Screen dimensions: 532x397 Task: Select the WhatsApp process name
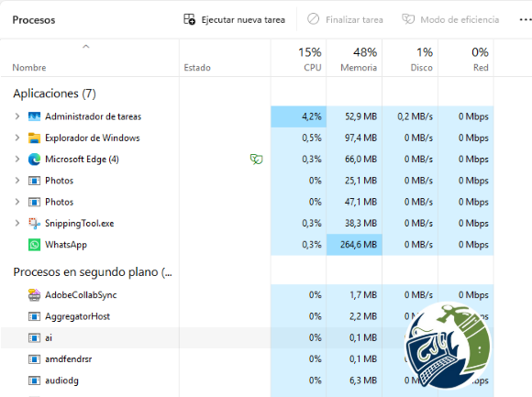66,245
